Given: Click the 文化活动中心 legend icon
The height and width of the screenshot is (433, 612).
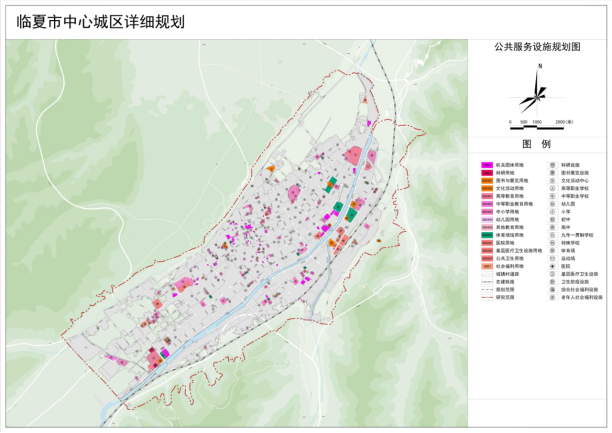Looking at the screenshot, I should (x=552, y=180).
